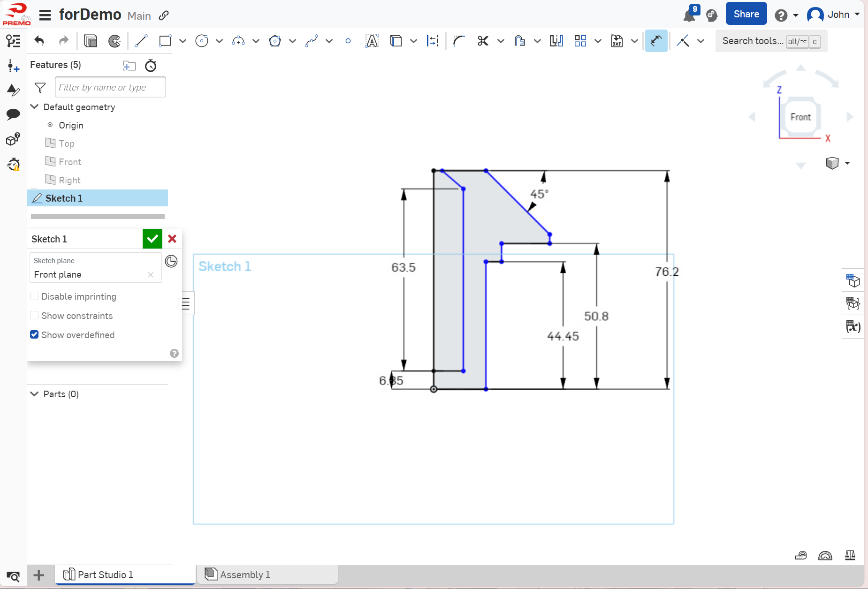Select the Line sketch tool
This screenshot has width=868, height=589.
tap(141, 41)
